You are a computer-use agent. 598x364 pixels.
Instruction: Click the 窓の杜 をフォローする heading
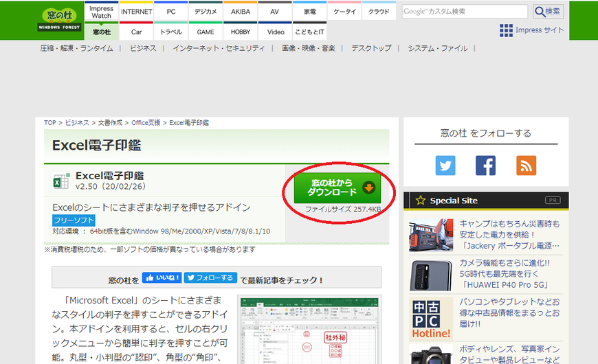(485, 133)
